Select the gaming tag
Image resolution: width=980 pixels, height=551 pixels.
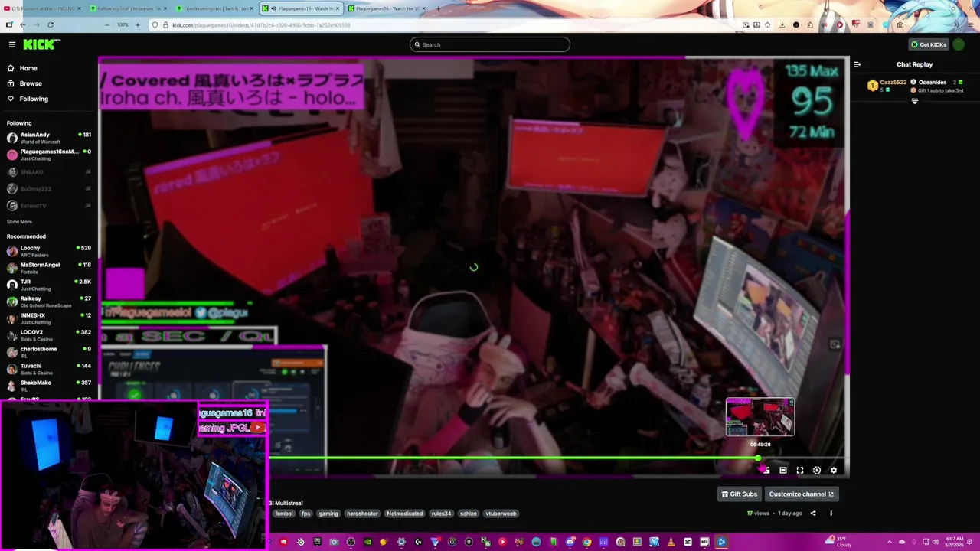tap(328, 514)
